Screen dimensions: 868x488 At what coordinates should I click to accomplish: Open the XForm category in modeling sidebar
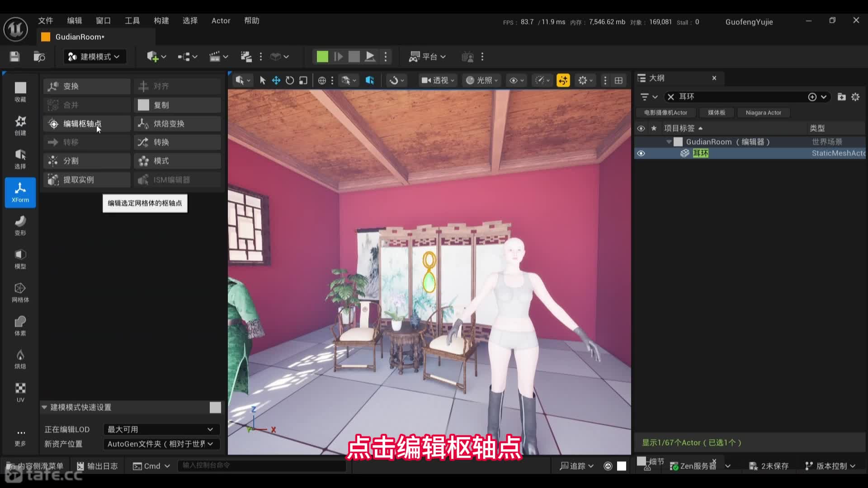20,192
